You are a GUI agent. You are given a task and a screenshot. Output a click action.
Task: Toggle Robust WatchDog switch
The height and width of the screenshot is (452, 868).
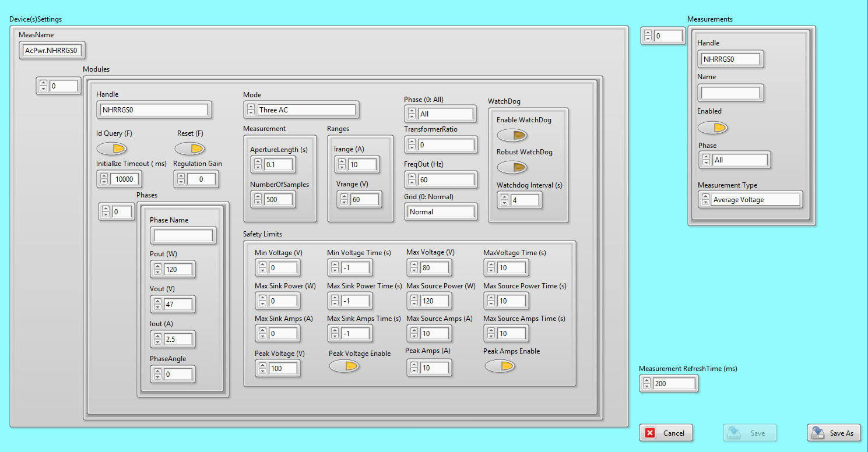512,167
